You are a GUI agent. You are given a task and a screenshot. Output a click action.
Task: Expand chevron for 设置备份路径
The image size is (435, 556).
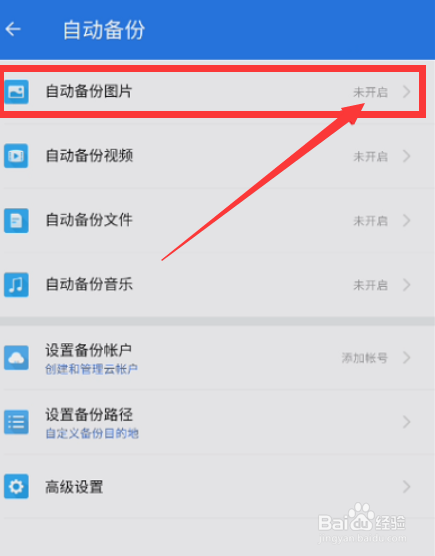click(407, 422)
